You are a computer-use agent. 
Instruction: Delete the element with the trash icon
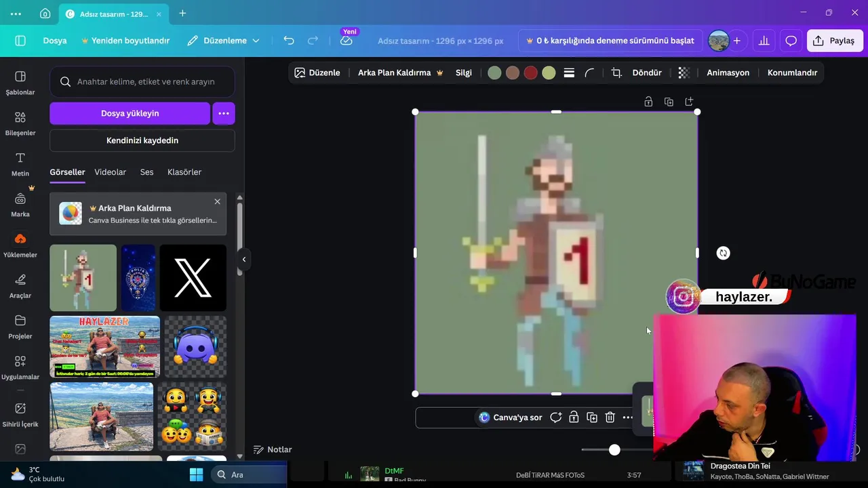[610, 418]
